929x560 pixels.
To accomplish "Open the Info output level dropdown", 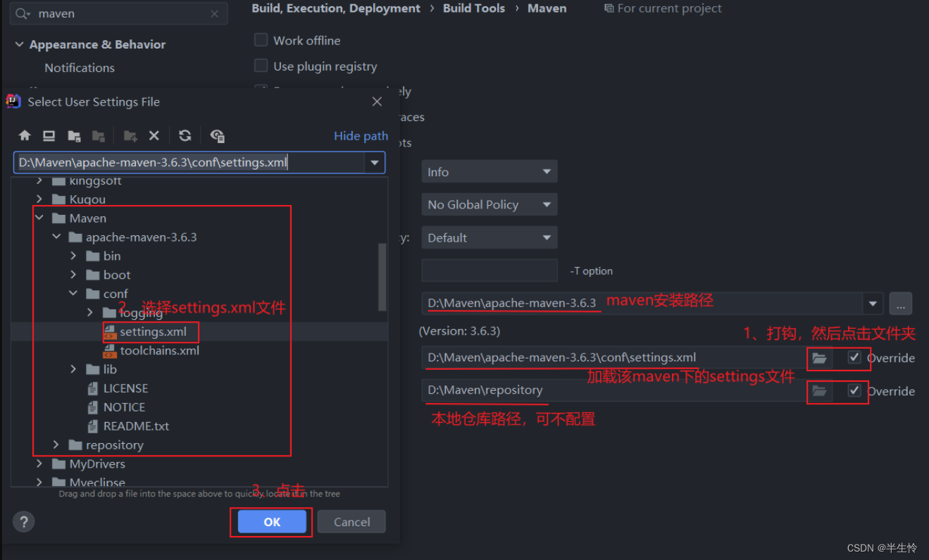I will pos(490,172).
